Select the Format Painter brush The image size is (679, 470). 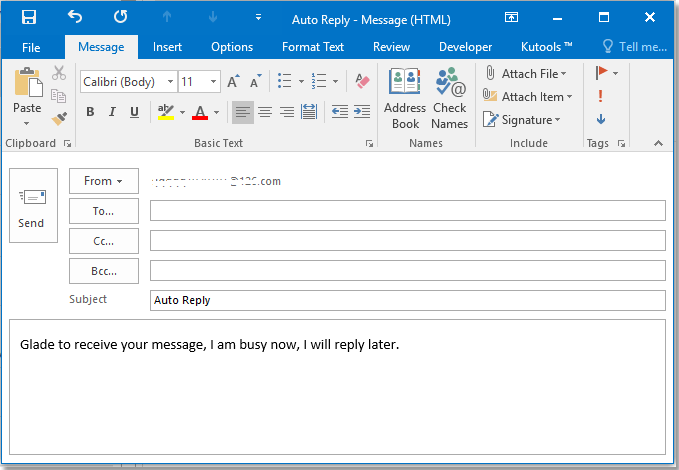pos(59,119)
